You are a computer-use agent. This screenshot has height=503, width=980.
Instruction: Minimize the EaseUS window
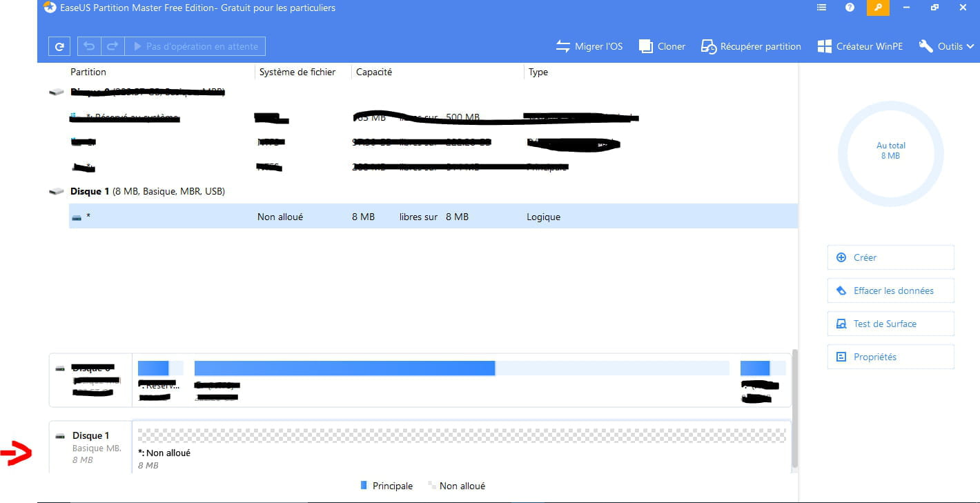click(x=906, y=8)
